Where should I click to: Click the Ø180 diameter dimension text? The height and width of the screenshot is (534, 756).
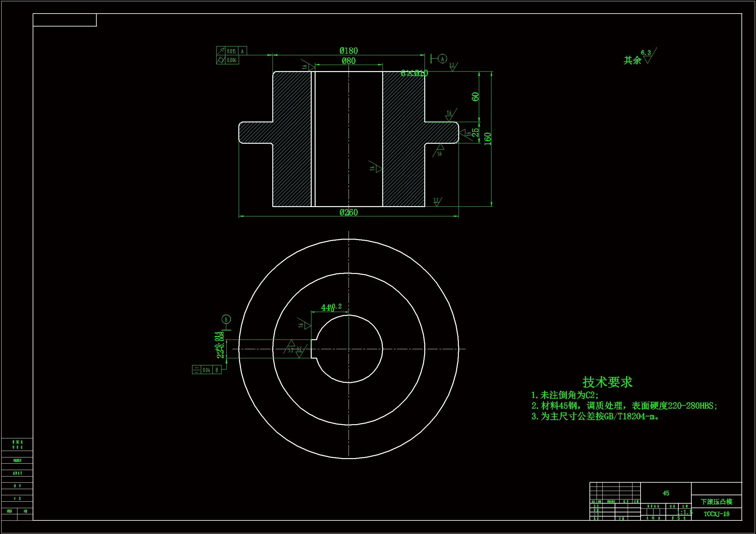tap(348, 51)
